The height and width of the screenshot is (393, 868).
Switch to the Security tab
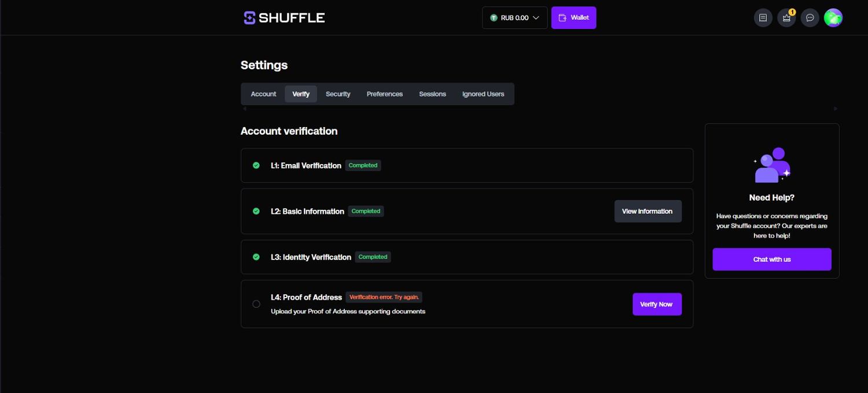point(338,94)
